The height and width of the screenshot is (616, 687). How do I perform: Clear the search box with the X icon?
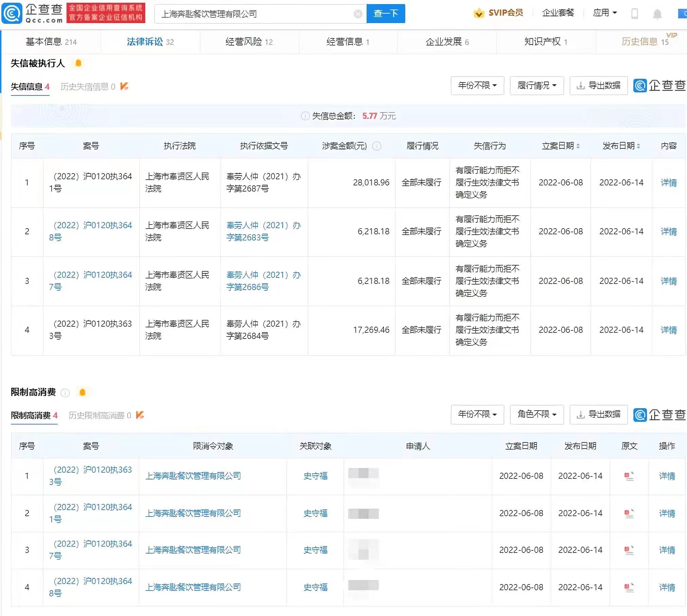(358, 14)
